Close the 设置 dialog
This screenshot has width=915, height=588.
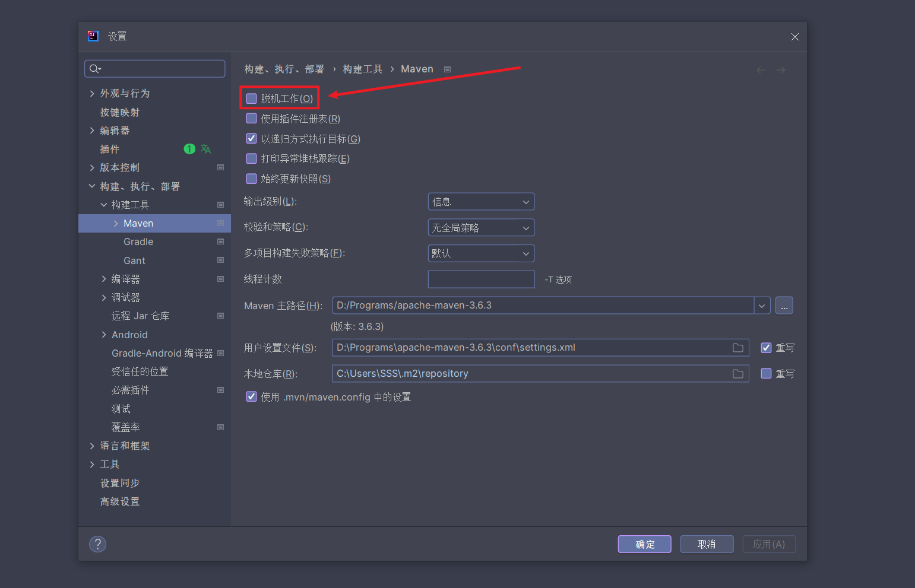click(x=794, y=37)
